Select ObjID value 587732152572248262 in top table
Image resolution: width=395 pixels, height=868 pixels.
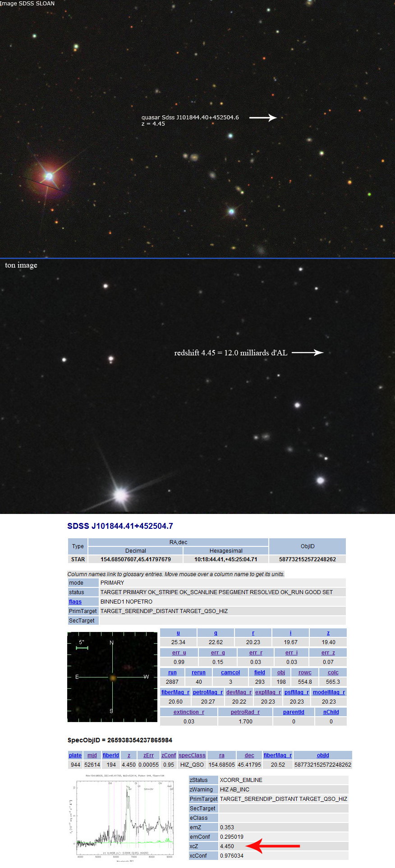[x=308, y=559]
